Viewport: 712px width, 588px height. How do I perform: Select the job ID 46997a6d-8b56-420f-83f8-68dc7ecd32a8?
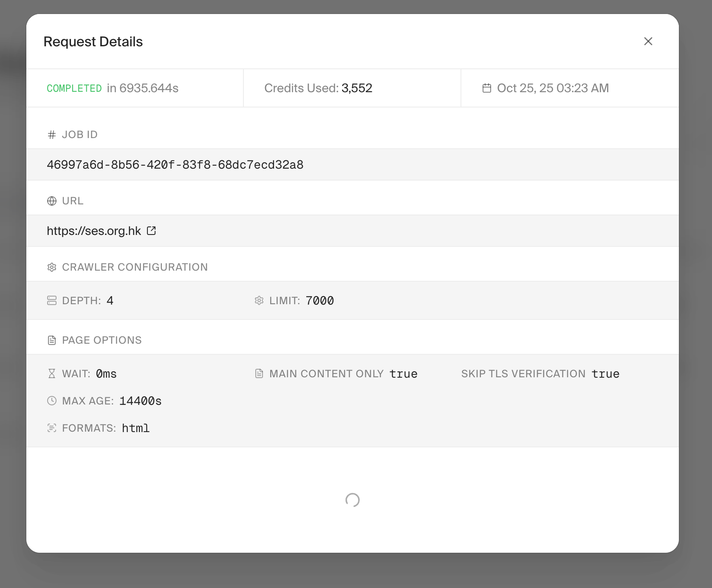[x=175, y=164]
